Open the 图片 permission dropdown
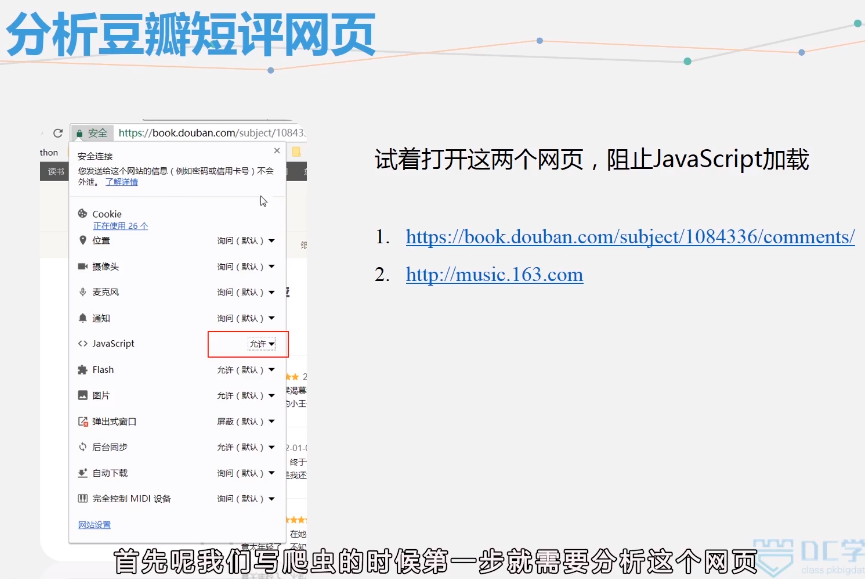Screen dimensions: 865x579 (x=245, y=395)
